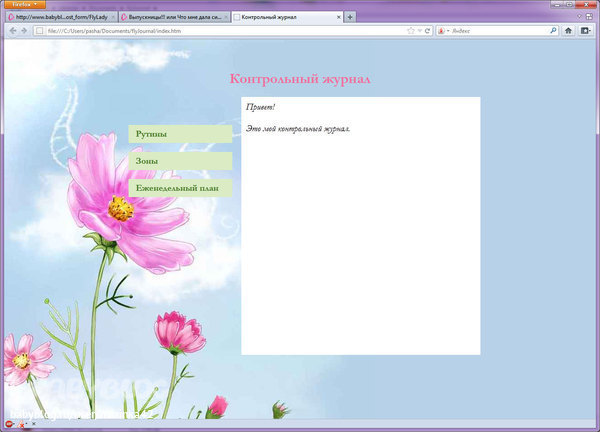600x432 pixels.
Task: Go forward to next page
Action: click(x=24, y=31)
